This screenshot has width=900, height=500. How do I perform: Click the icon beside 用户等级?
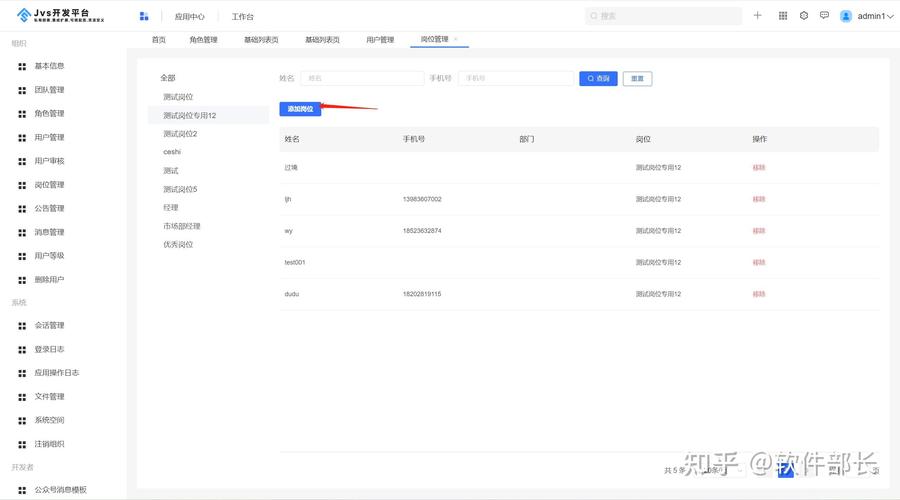[22, 256]
